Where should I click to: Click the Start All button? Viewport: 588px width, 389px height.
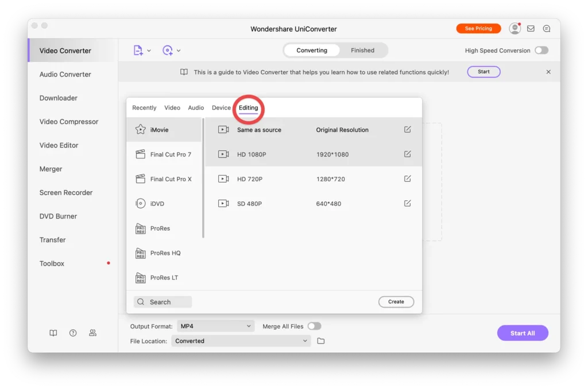pyautogui.click(x=523, y=333)
